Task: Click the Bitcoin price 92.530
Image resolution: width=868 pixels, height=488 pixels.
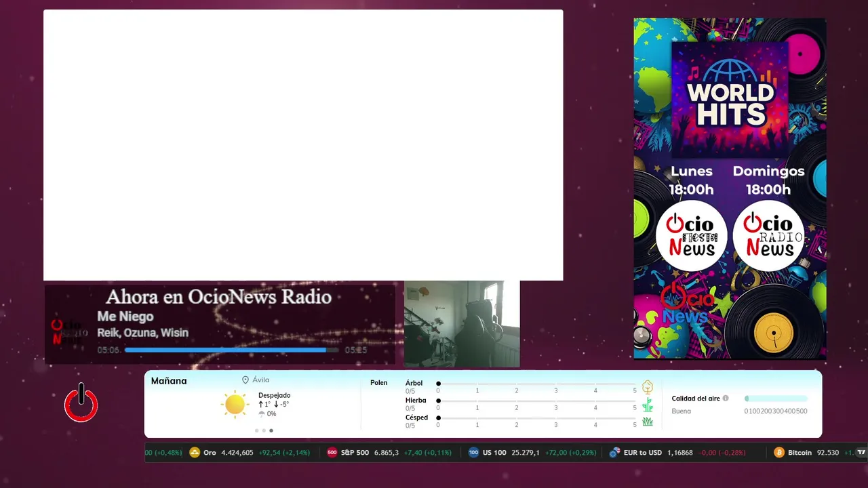Action: [x=828, y=453]
